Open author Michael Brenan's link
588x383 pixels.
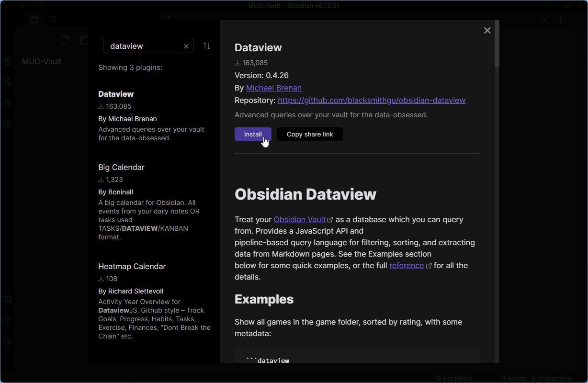(273, 88)
